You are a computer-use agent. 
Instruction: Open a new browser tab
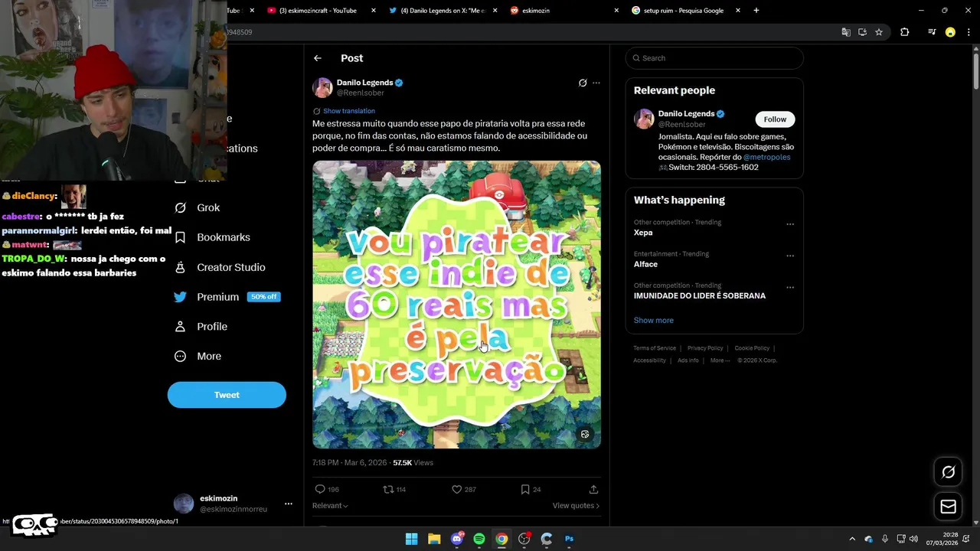pyautogui.click(x=756, y=11)
